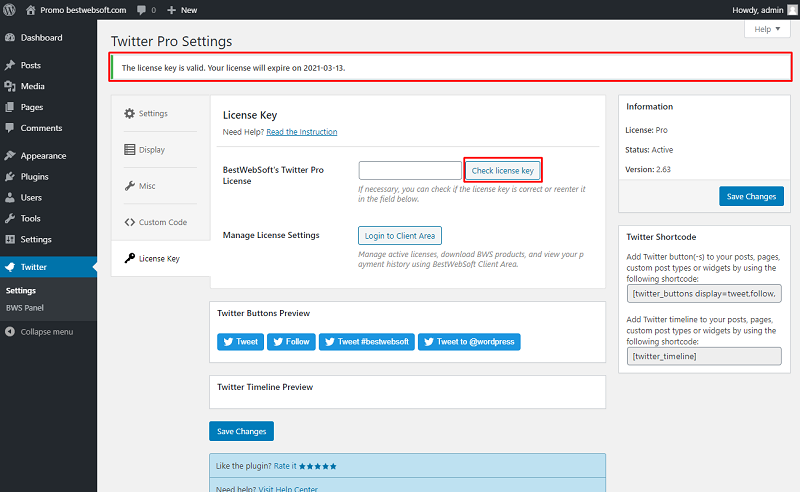Switch to the Misc tab
Viewport: 800px width, 492px height.
pyautogui.click(x=147, y=186)
